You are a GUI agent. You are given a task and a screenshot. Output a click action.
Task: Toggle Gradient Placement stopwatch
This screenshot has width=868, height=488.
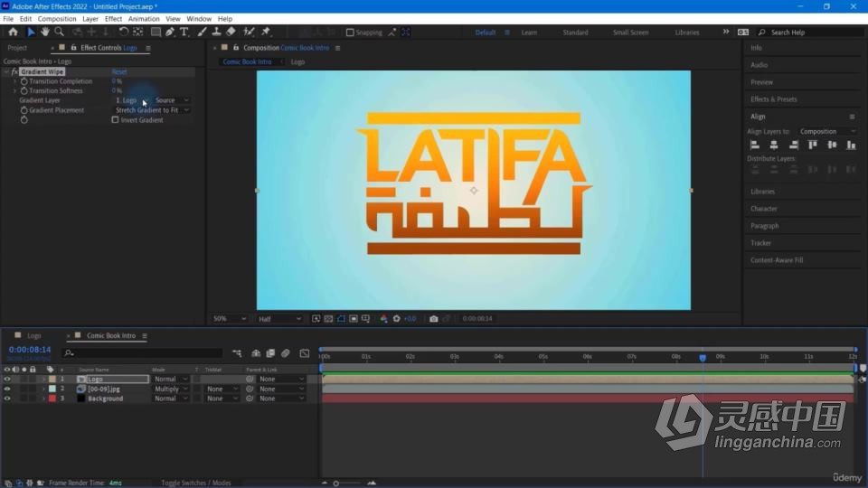24,110
